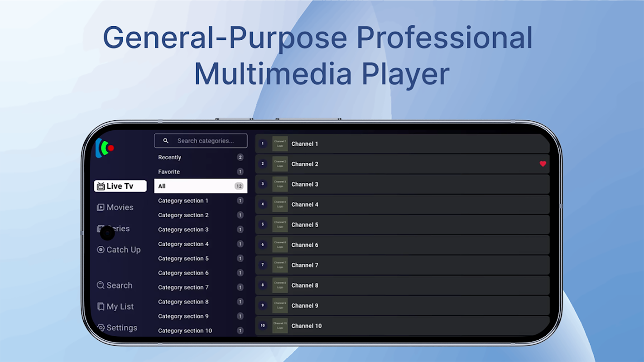Open the Channel 9 row

click(x=402, y=305)
